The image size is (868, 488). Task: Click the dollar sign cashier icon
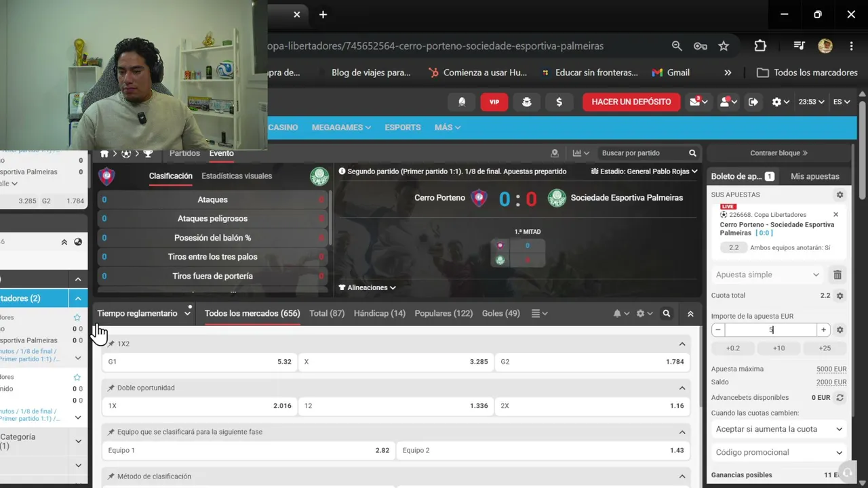559,102
